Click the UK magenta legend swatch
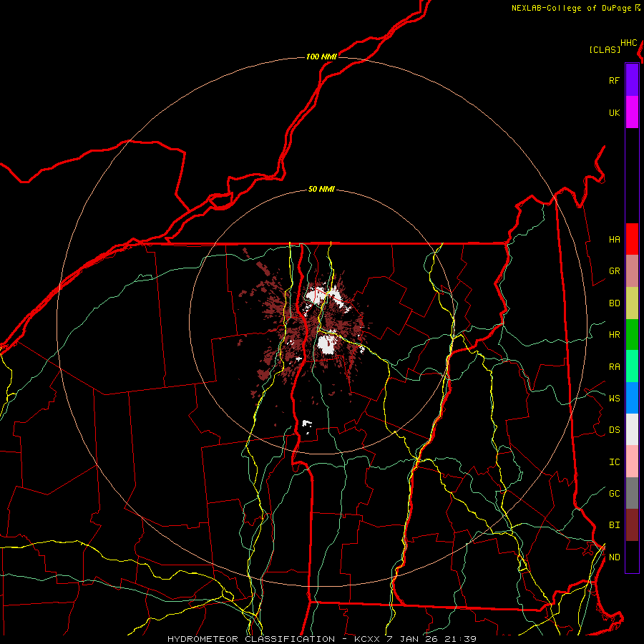644x644 pixels. (632, 112)
